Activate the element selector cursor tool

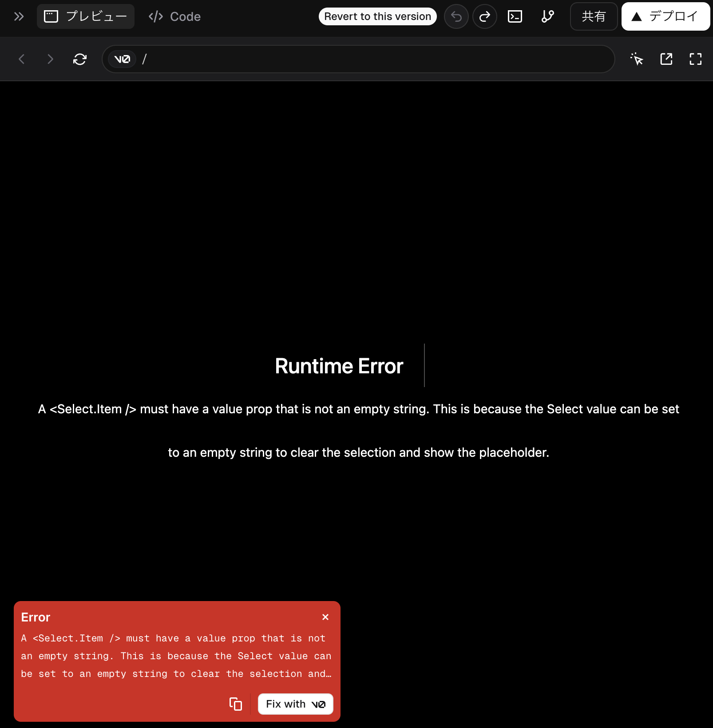coord(637,59)
